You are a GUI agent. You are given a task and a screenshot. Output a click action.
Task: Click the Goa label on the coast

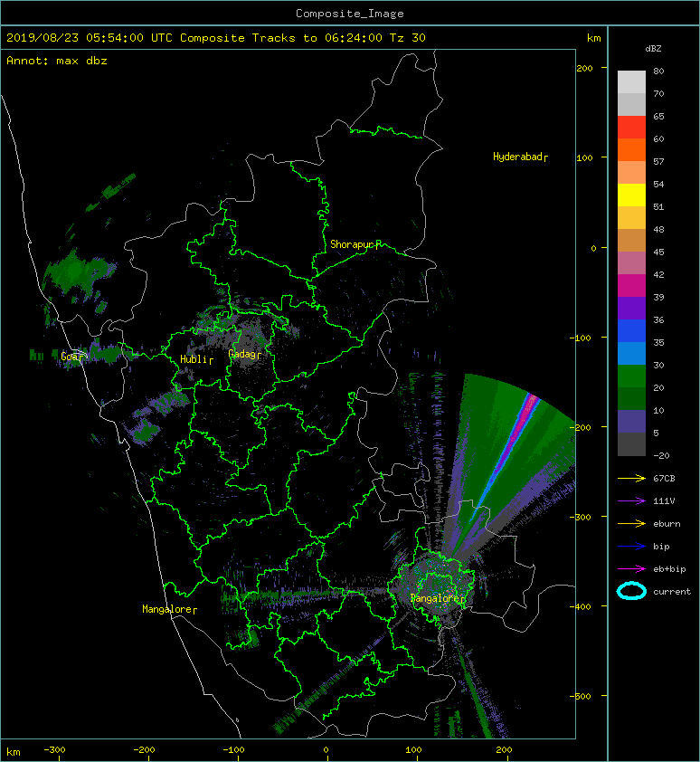[71, 357]
